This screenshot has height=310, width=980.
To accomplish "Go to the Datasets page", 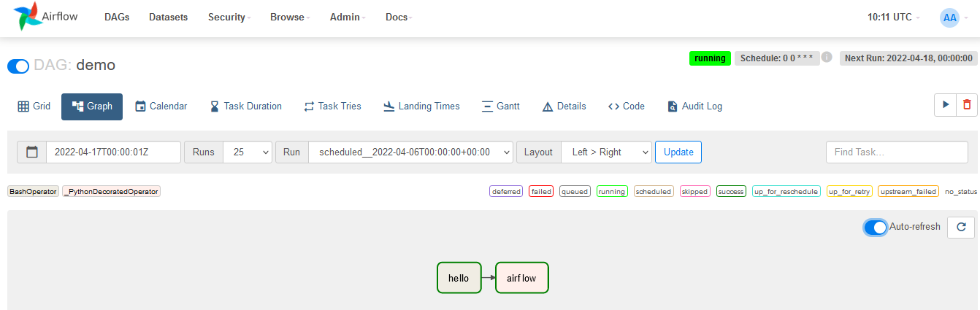I will pos(168,18).
